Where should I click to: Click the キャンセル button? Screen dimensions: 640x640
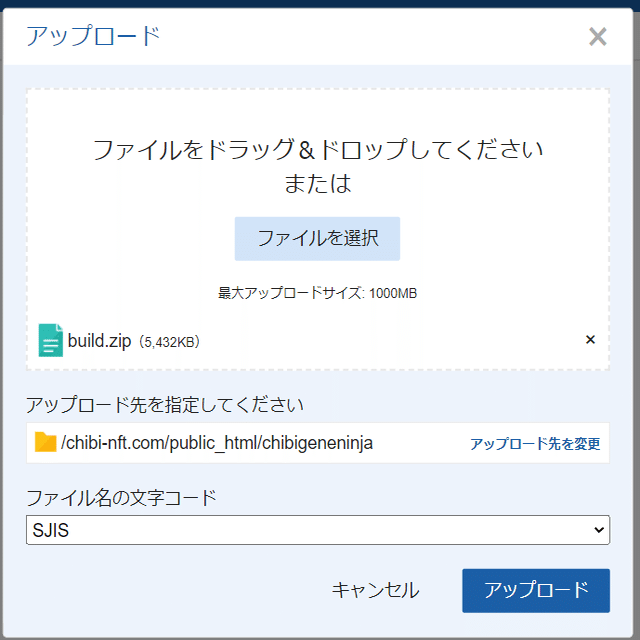pos(375,590)
